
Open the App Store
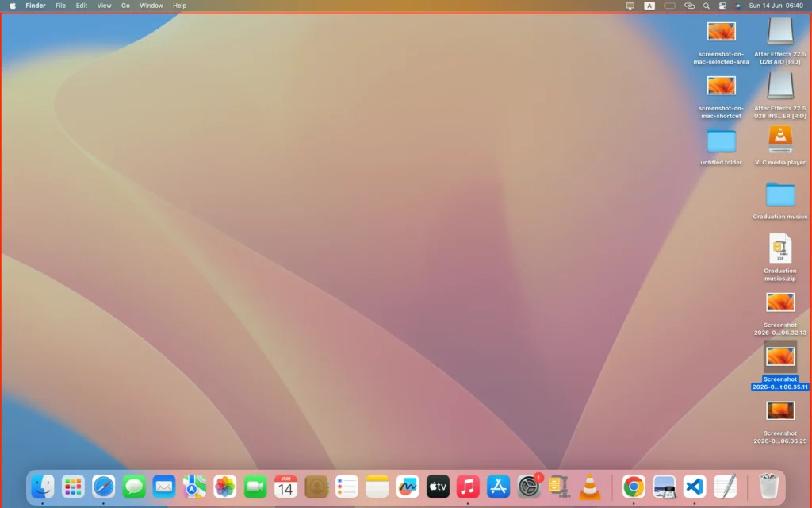pyautogui.click(x=499, y=487)
